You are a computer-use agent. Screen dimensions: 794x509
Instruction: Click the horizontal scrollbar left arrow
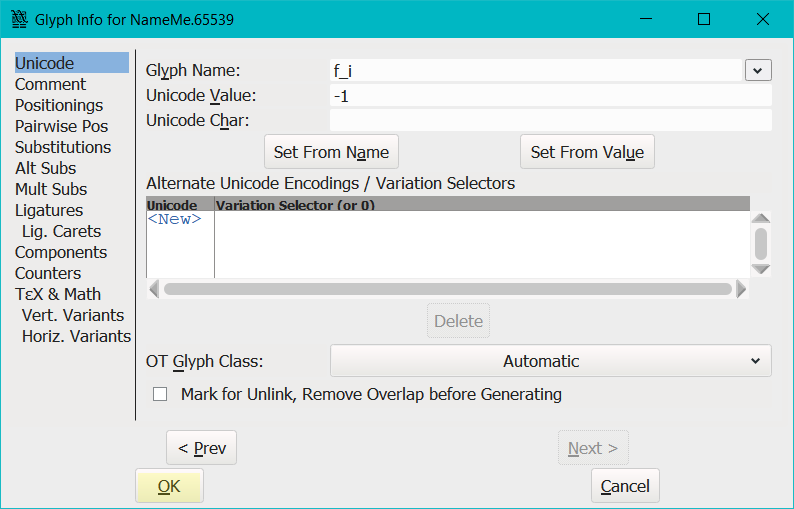(154, 289)
